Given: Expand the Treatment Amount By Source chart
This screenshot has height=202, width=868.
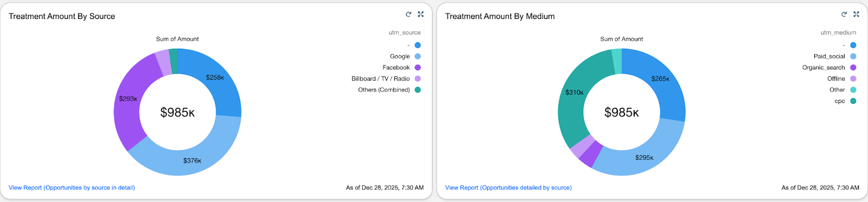Looking at the screenshot, I should click(x=420, y=15).
